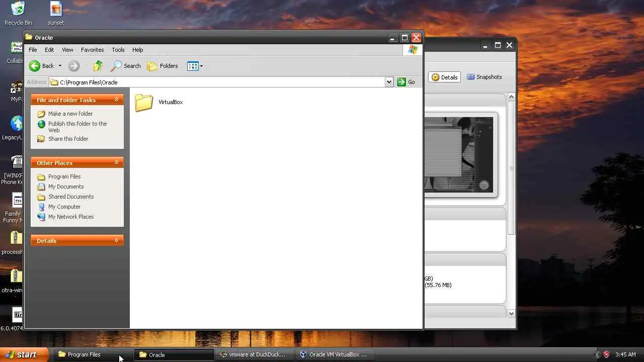Open My Computer link

(x=64, y=207)
